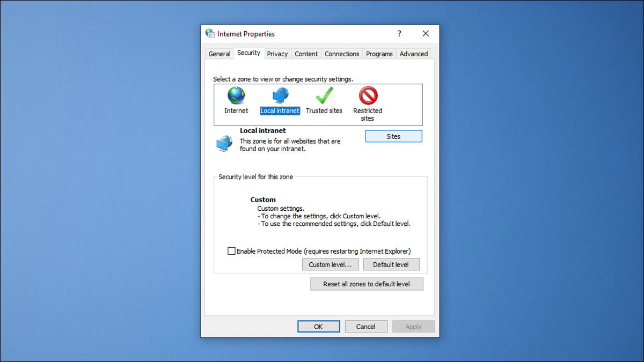Select the Internet zone globe icon
The height and width of the screenshot is (362, 644).
[236, 96]
